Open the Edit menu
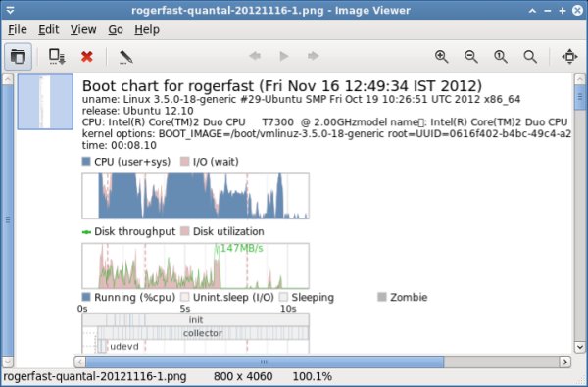Viewport: 588px width, 387px height. click(x=49, y=29)
